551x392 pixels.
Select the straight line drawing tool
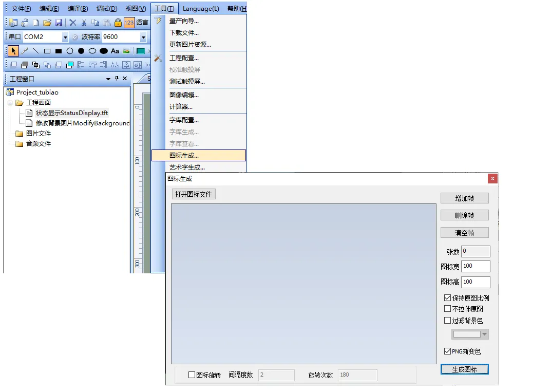coord(36,51)
